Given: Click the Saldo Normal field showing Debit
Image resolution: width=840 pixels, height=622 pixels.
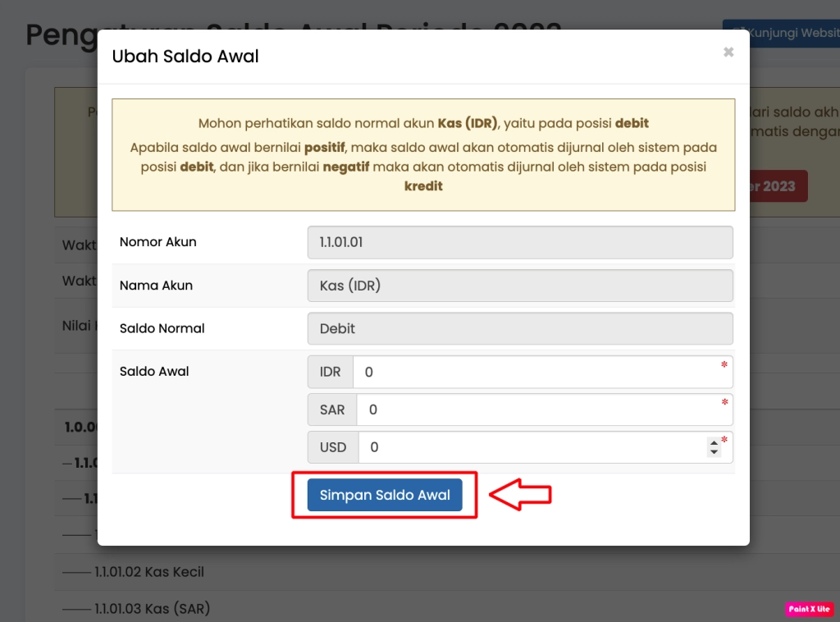Looking at the screenshot, I should point(520,328).
